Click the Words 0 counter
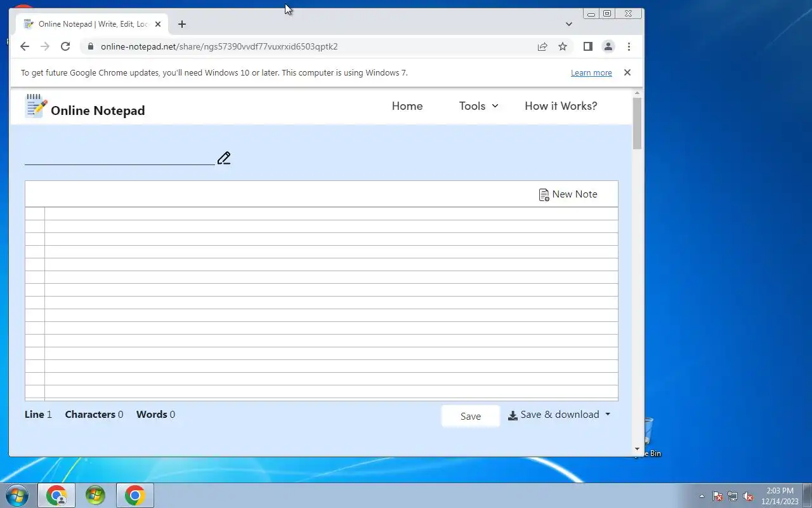 [155, 415]
